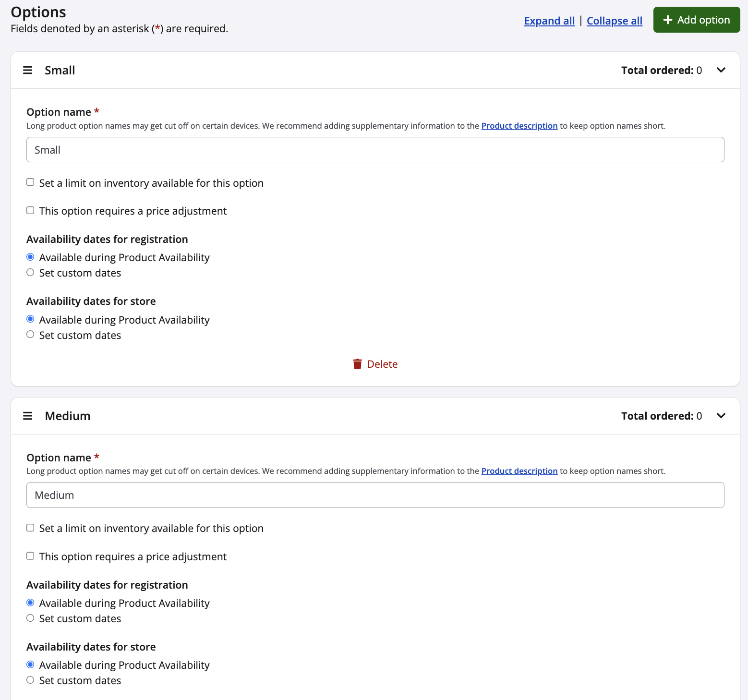Open Product description link in Small section
Image resolution: width=748 pixels, height=700 pixels.
(x=519, y=126)
